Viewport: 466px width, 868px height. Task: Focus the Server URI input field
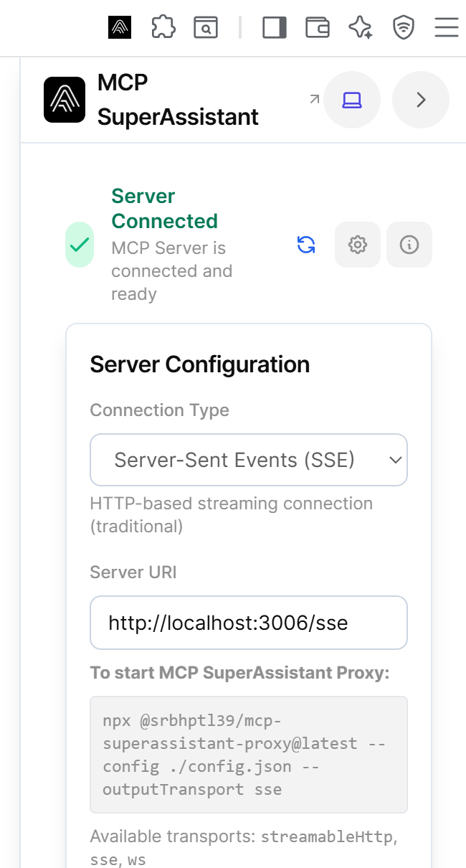[x=248, y=623]
